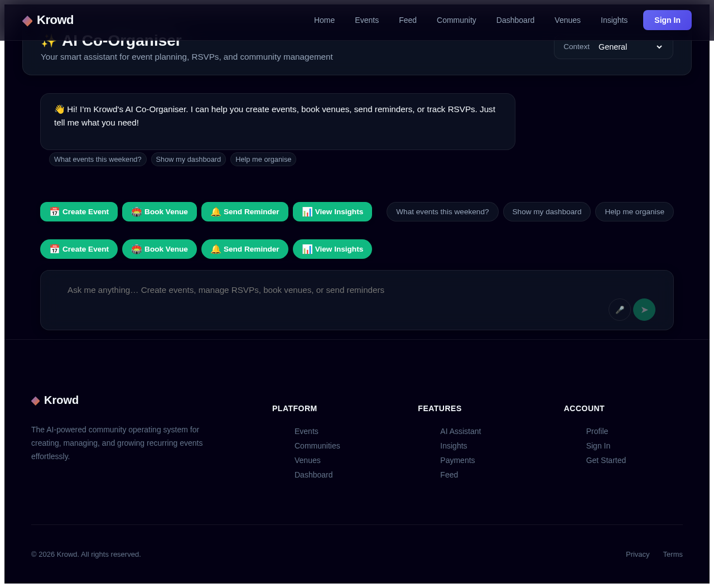Viewport: 714px width, 588px height.
Task: Click the AI greeting message bubble
Action: tap(278, 122)
